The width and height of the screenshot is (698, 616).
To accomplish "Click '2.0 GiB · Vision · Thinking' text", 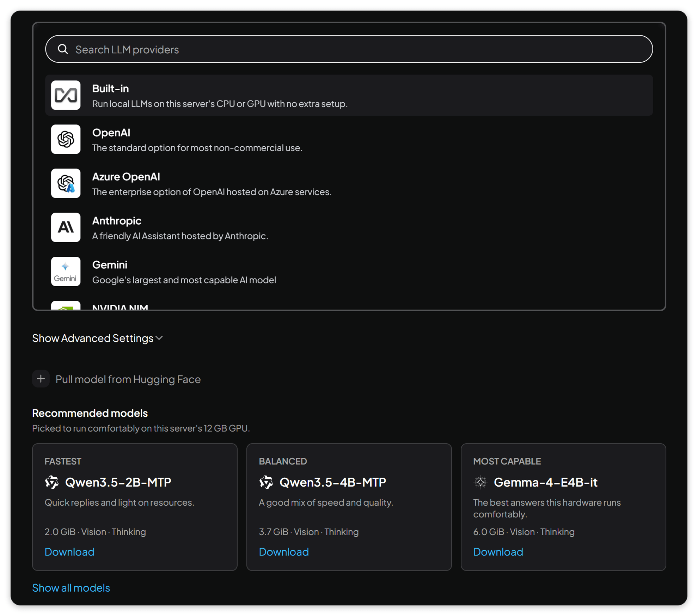I will (95, 532).
